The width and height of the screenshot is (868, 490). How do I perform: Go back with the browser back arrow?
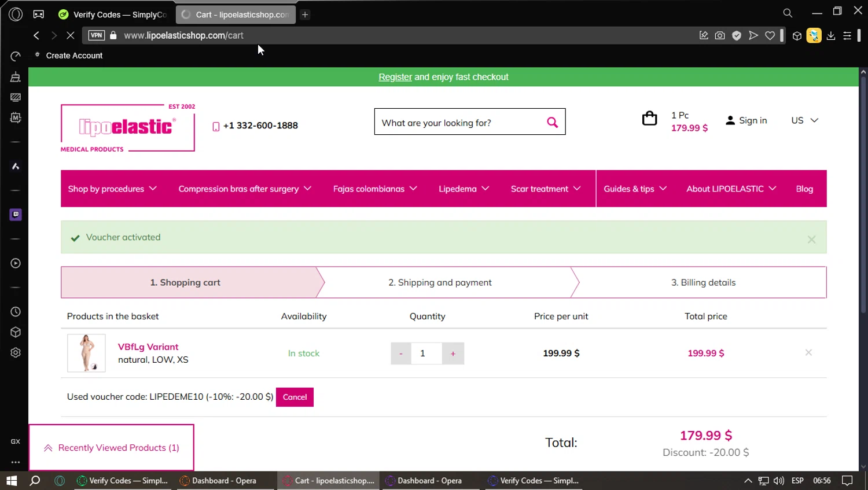point(36,35)
